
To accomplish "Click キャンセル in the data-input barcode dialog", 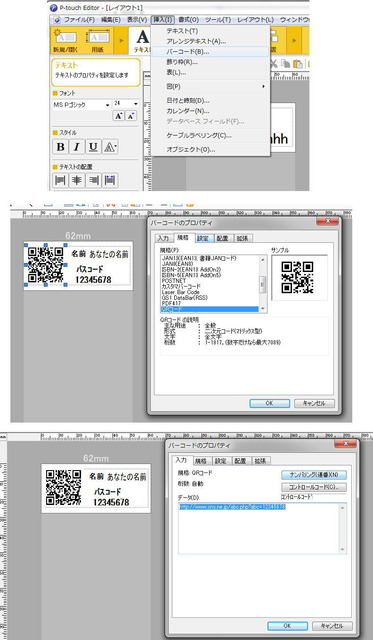I will 332,625.
